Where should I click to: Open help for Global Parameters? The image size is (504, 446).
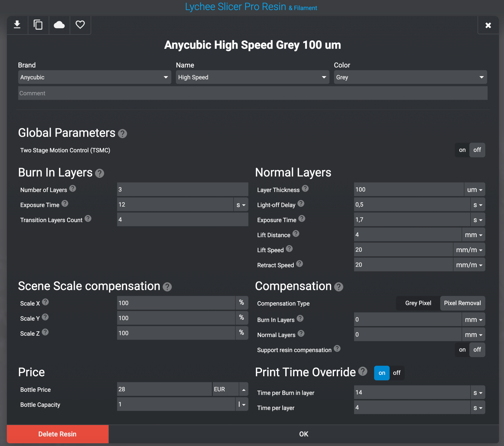pyautogui.click(x=122, y=133)
